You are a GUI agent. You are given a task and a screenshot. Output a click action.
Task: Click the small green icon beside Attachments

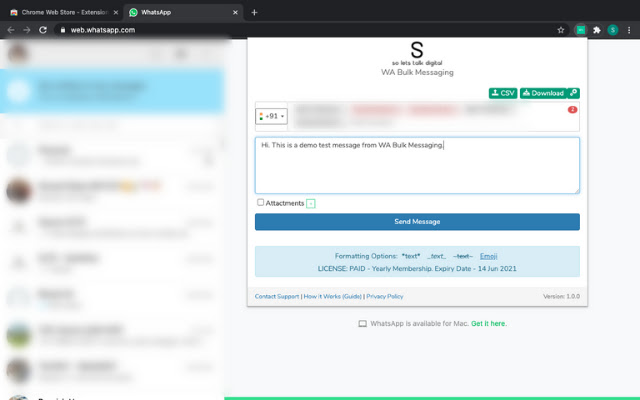311,203
